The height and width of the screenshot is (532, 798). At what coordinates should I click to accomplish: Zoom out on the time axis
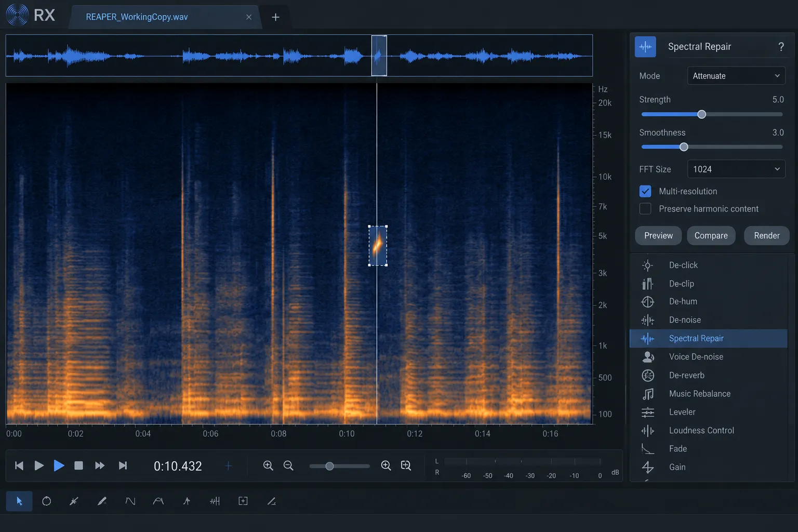[288, 465]
